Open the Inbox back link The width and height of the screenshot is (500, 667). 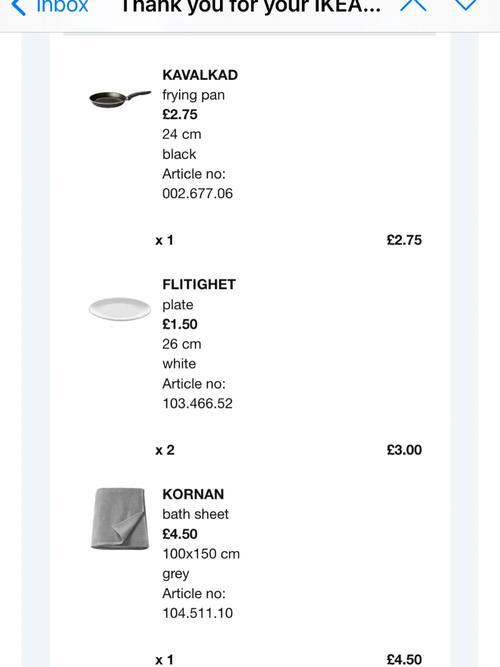[x=62, y=6]
